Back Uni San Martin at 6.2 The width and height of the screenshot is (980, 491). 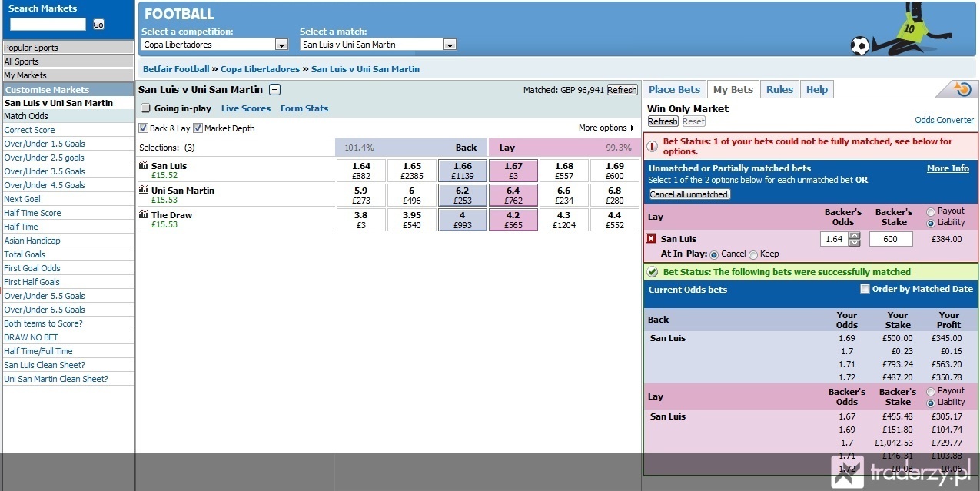coord(463,194)
